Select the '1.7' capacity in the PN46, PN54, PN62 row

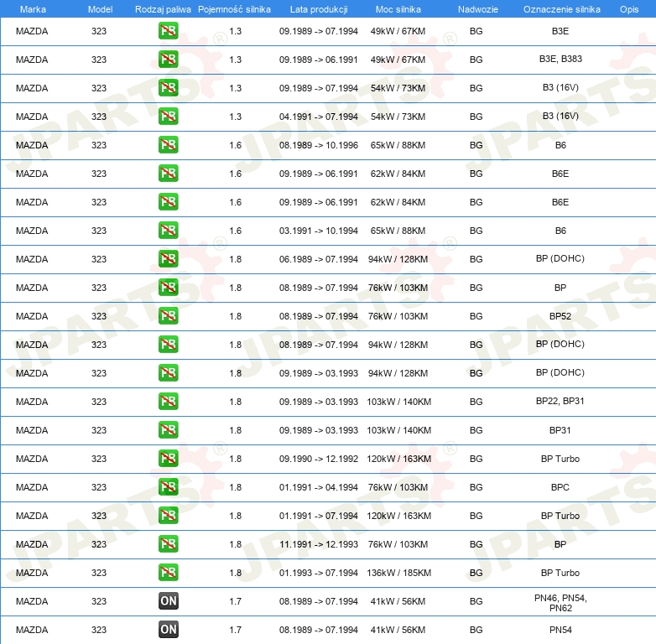tap(236, 601)
